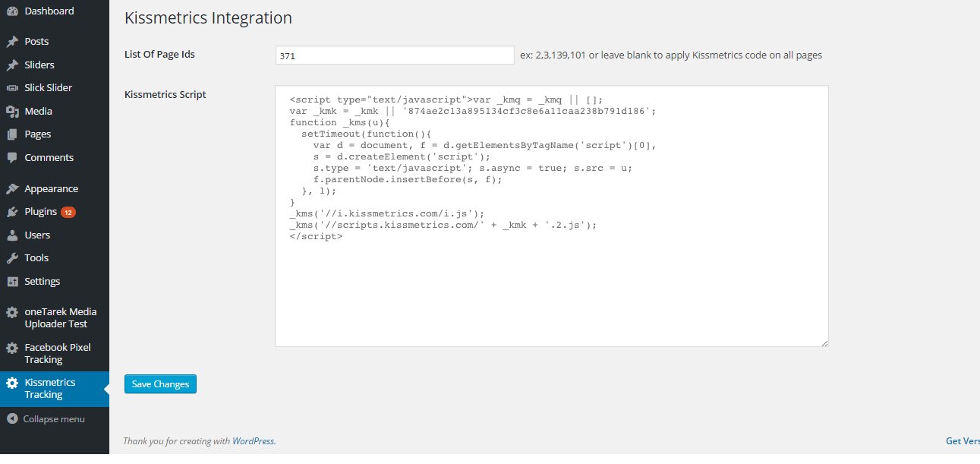Click the page ids example hint text
This screenshot has width=980, height=464.
(671, 55)
